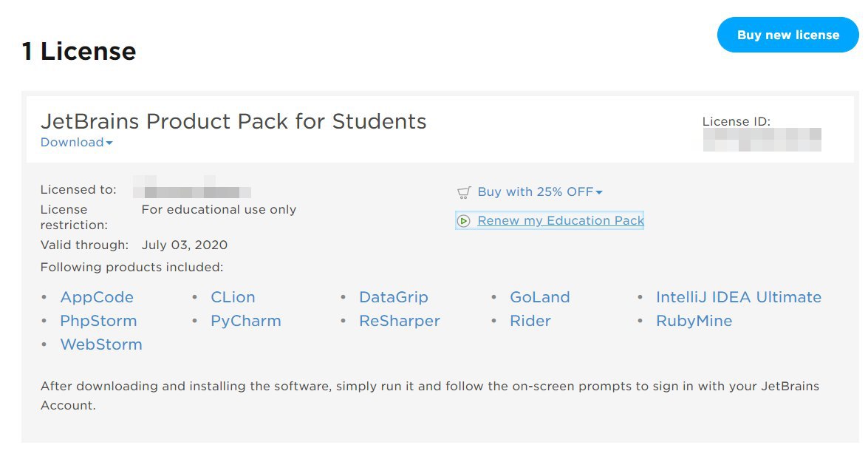Click the green play icon beside Renew
This screenshot has width=868, height=462.
point(464,221)
